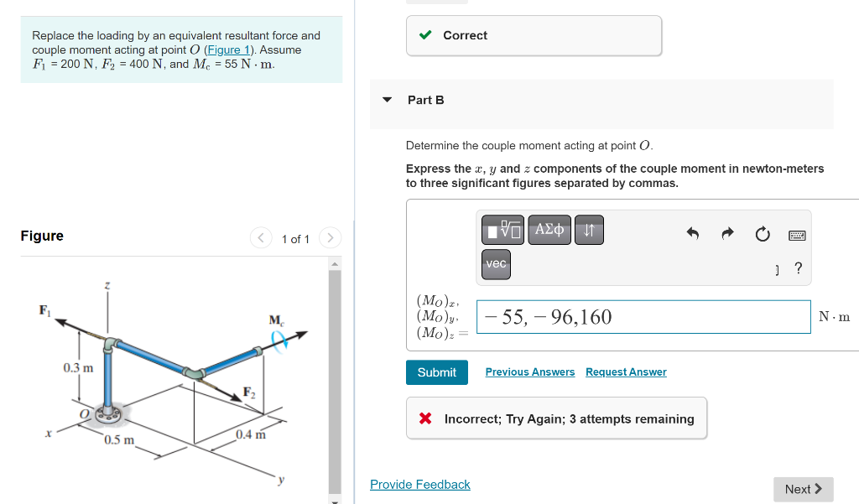The width and height of the screenshot is (859, 504).
Task: Open the Greek symbols ΑΣΦ palette
Action: click(x=549, y=230)
